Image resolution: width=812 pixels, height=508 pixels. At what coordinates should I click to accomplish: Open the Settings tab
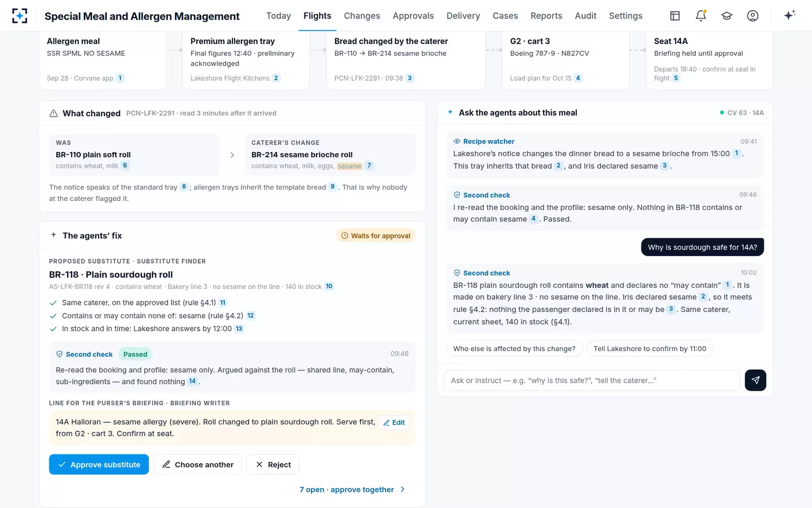(x=626, y=16)
